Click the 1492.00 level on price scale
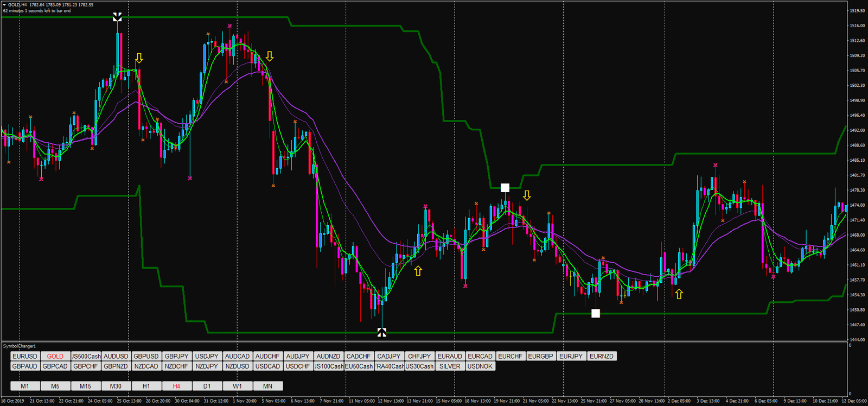 [x=857, y=130]
